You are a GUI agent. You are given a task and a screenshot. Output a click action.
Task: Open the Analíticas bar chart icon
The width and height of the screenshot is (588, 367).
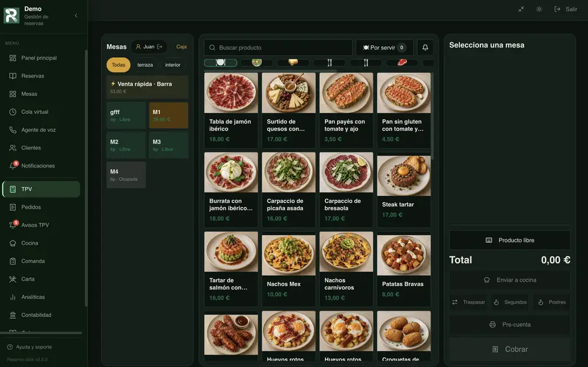13,297
